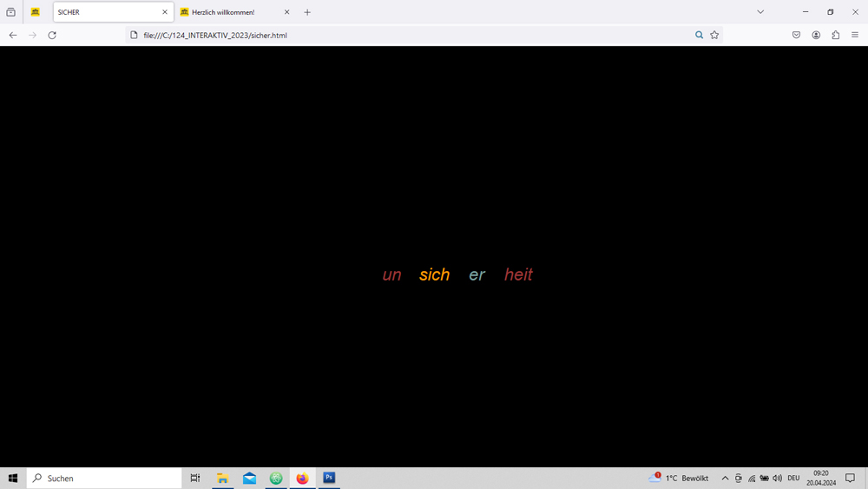Bookmark this page with the star icon
The width and height of the screenshot is (868, 489).
point(714,35)
